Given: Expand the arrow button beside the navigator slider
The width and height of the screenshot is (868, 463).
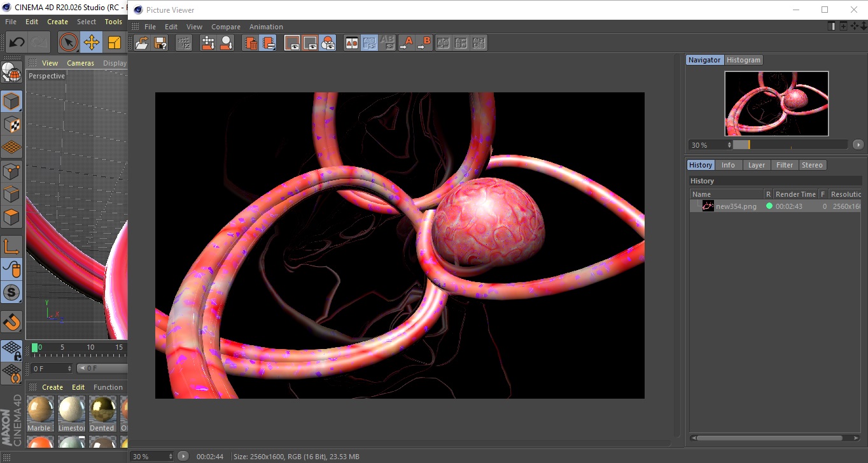Looking at the screenshot, I should coord(858,145).
